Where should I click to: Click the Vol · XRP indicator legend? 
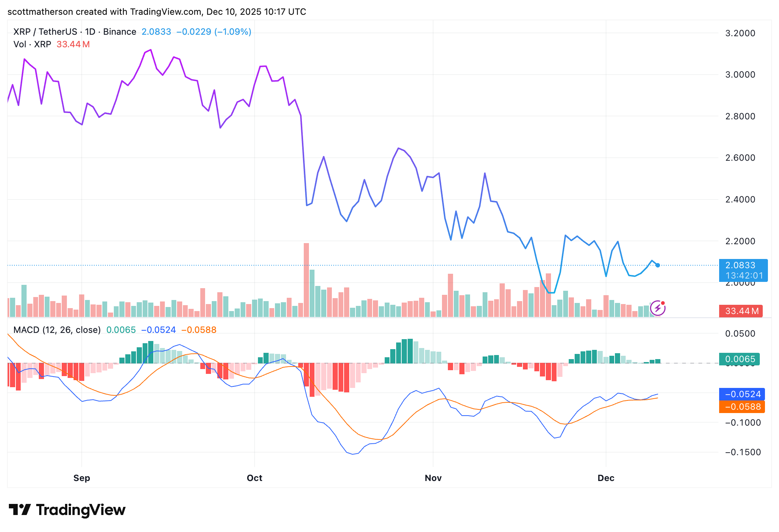coord(32,44)
